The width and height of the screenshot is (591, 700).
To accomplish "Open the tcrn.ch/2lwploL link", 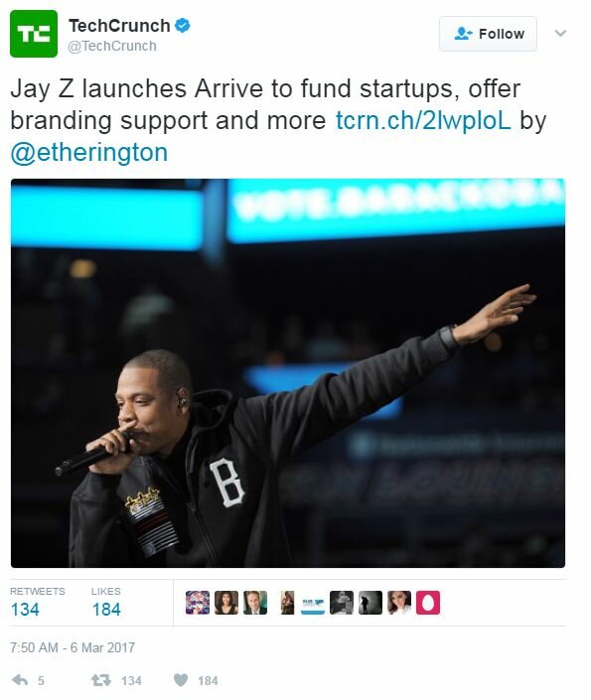I will (x=422, y=120).
